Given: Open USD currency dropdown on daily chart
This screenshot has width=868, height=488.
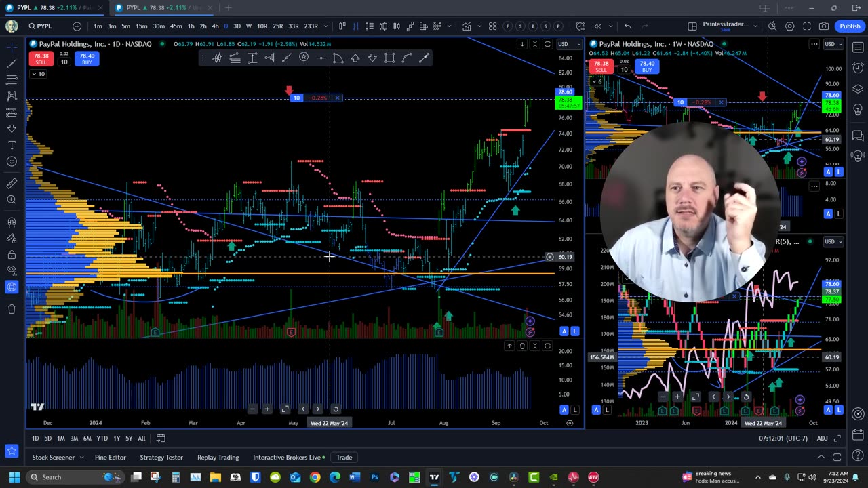Looking at the screenshot, I should point(568,44).
